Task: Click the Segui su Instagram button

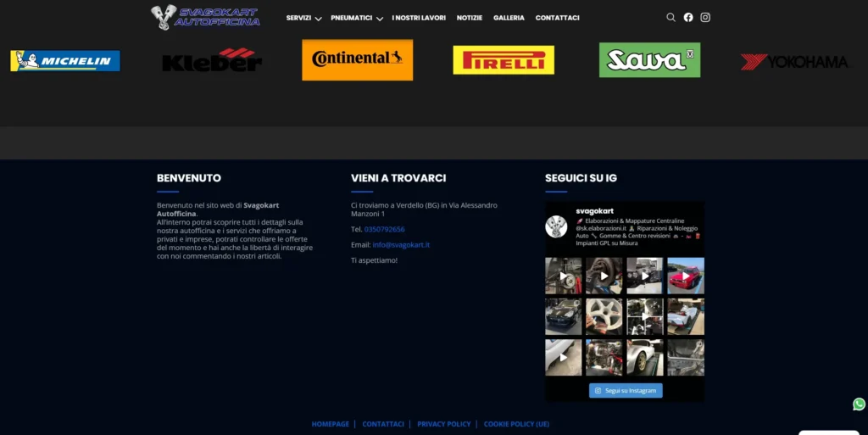Action: click(626, 391)
